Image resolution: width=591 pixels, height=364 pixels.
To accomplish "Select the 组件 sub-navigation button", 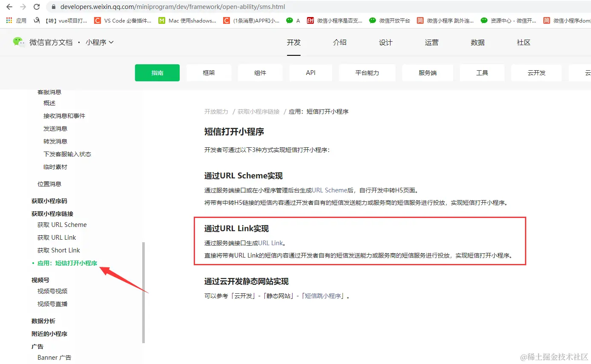I will click(x=260, y=73).
